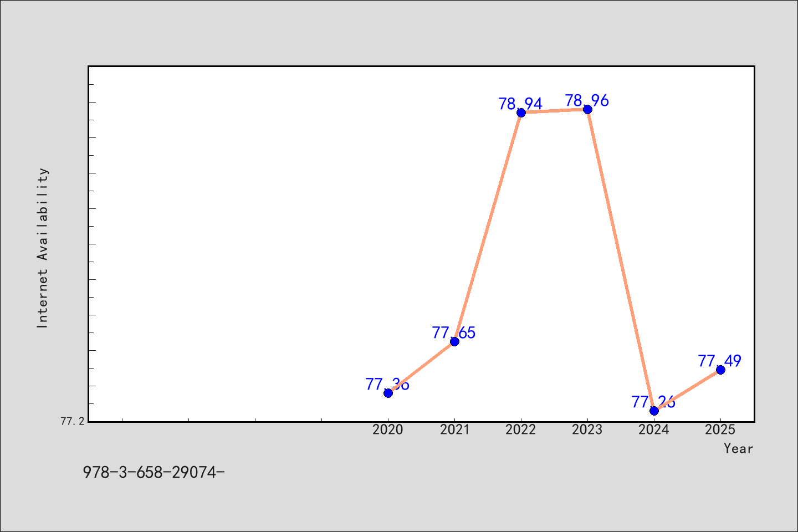This screenshot has width=798, height=532.
Task: Click the 2020 data point marker
Action: click(x=388, y=393)
